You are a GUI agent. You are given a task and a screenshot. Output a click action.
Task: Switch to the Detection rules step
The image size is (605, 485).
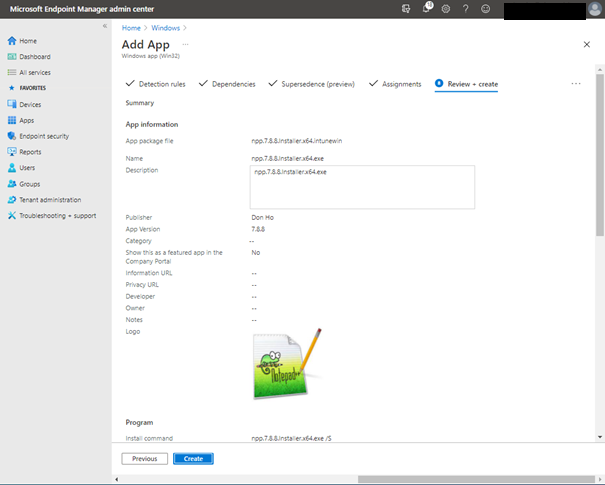(155, 84)
